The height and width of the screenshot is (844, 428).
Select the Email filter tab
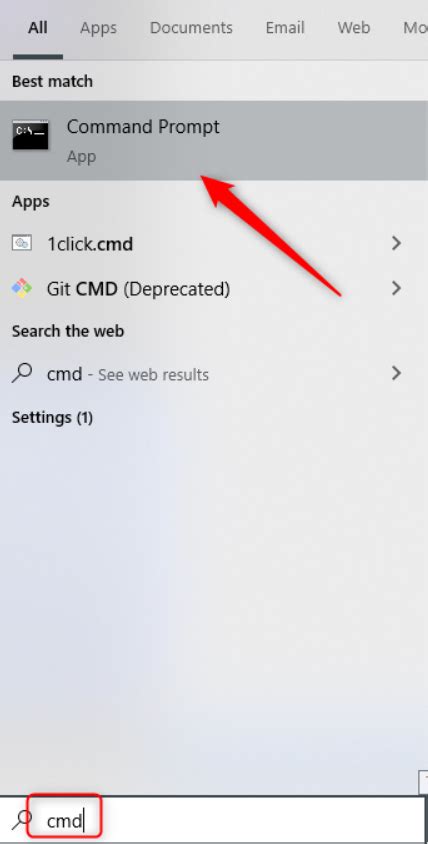pos(285,28)
